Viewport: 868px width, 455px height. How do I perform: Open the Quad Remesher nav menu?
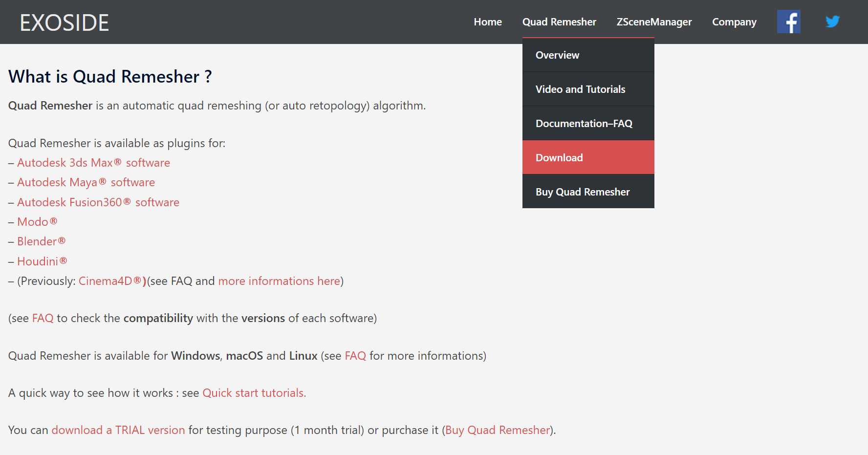tap(559, 22)
